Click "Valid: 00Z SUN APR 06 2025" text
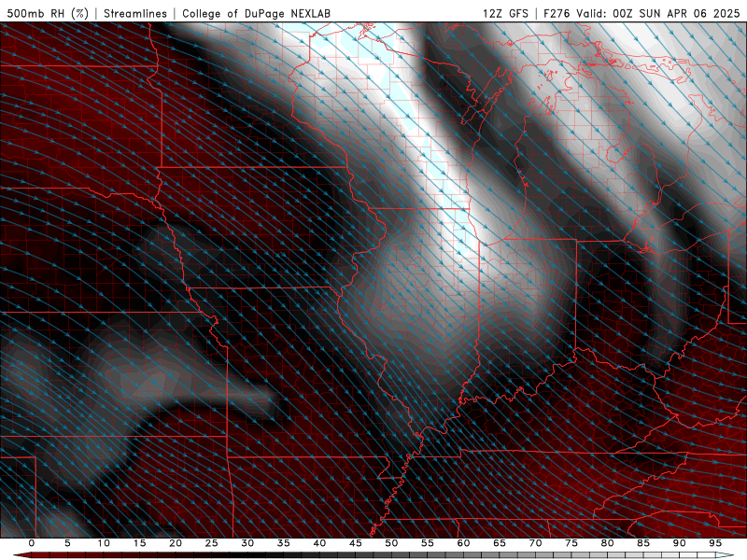Screen dimensions: 747x560 tap(658, 13)
